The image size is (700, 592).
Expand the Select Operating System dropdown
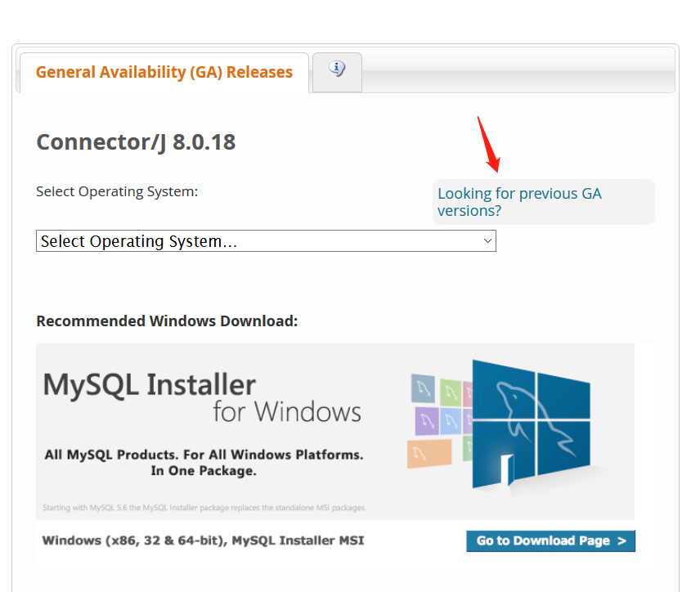(266, 241)
